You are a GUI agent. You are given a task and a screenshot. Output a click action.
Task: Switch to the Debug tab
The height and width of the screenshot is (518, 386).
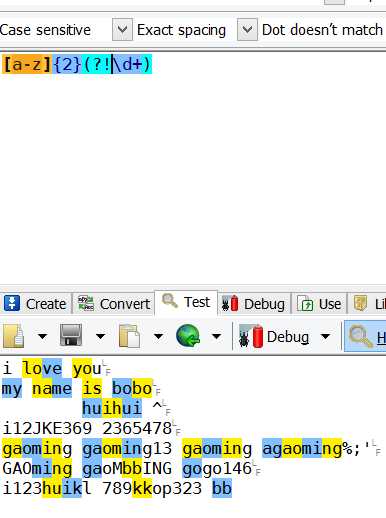click(254, 304)
